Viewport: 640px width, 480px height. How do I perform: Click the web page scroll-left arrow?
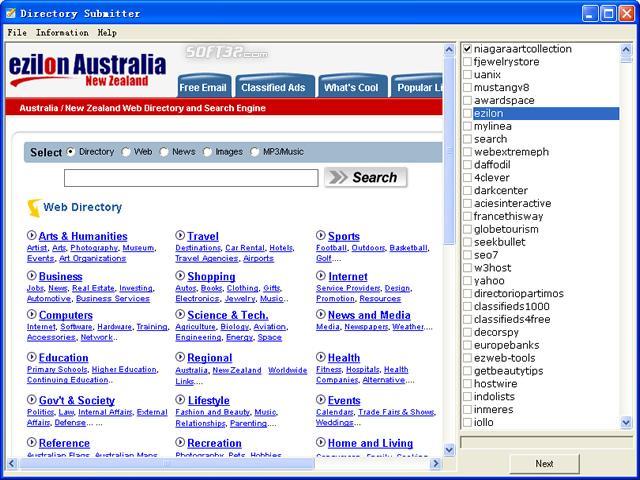11,463
